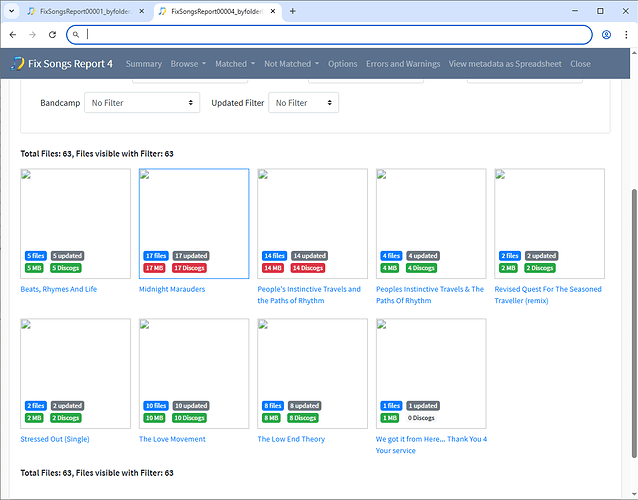This screenshot has height=500, width=638.
Task: Click the vertical page scrollbar
Action: coord(634,321)
